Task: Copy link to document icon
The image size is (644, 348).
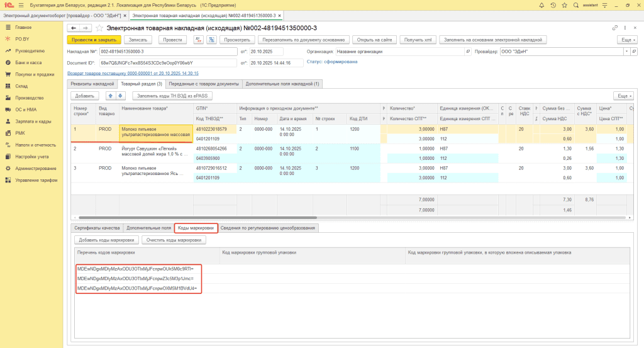Action: [614, 28]
